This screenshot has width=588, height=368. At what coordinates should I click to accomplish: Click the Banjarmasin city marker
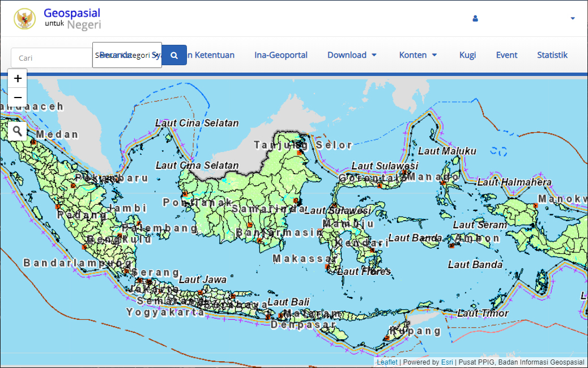(x=259, y=240)
